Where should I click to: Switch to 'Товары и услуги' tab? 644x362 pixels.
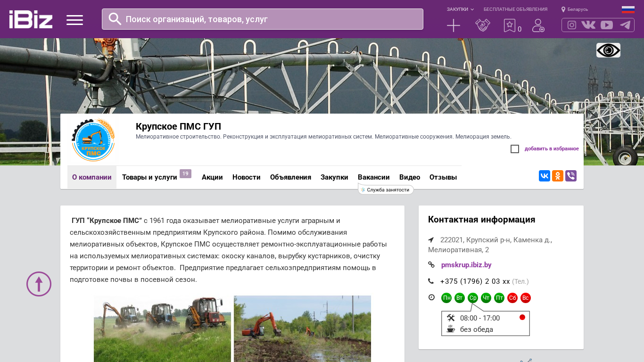point(149,177)
